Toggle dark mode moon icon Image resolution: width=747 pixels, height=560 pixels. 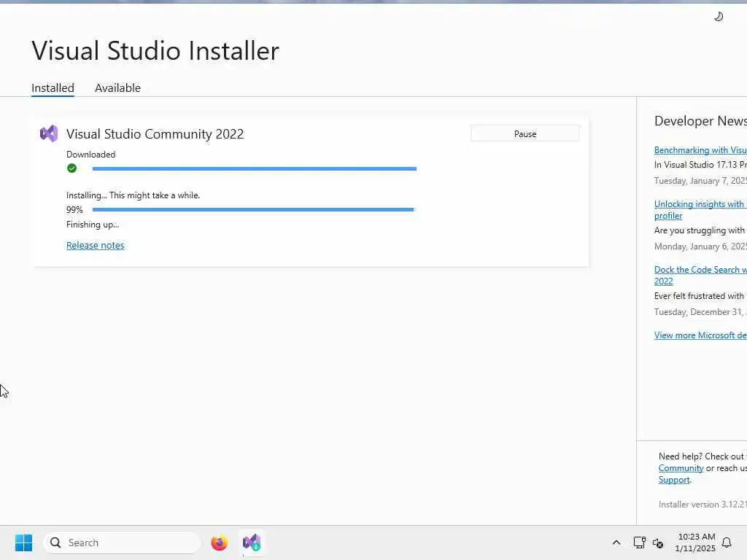pyautogui.click(x=719, y=17)
